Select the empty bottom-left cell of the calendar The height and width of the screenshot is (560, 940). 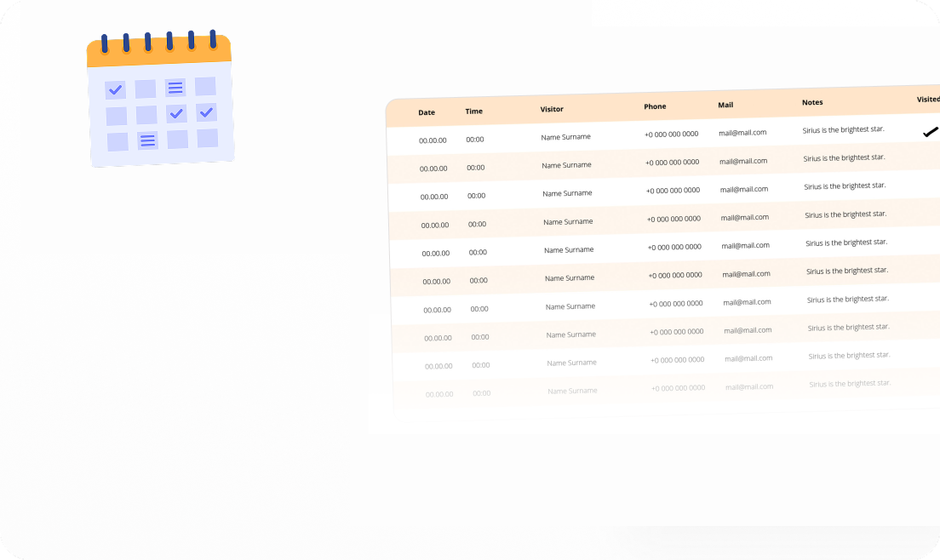[x=117, y=142]
